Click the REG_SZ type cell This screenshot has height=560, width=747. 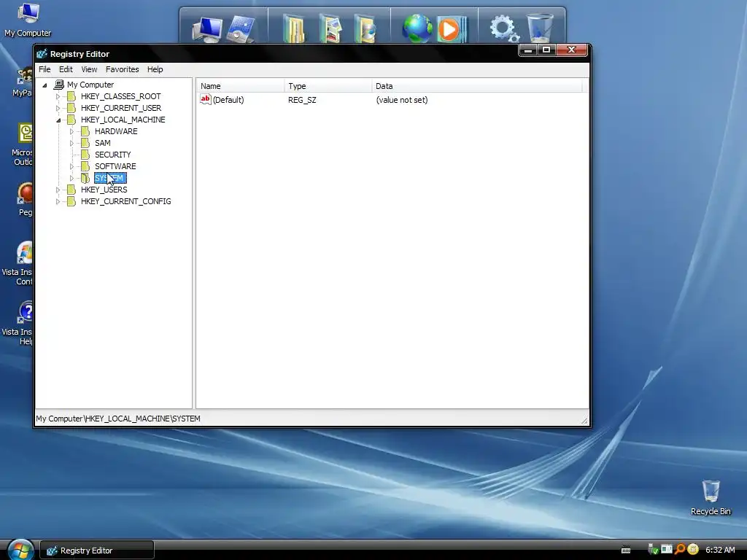(x=302, y=99)
